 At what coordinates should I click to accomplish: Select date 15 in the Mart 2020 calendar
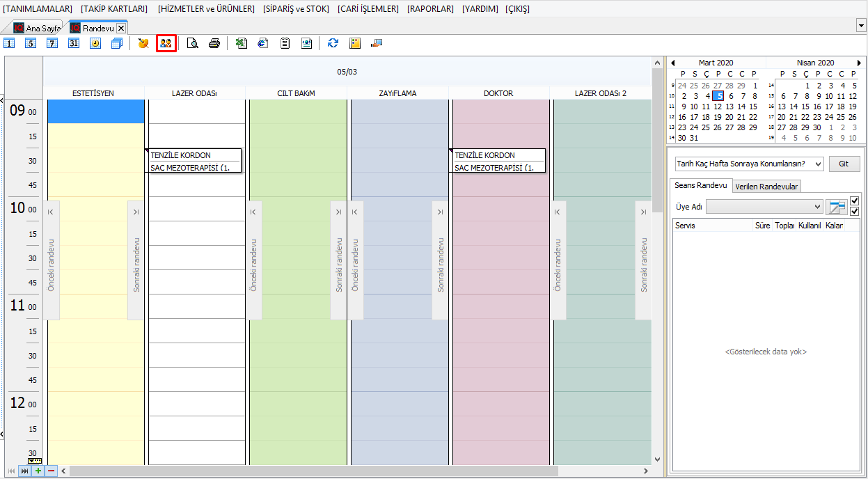[753, 107]
